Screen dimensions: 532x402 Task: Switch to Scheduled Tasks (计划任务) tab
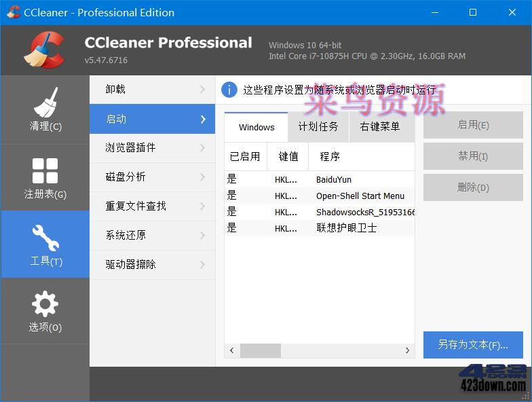click(x=318, y=127)
